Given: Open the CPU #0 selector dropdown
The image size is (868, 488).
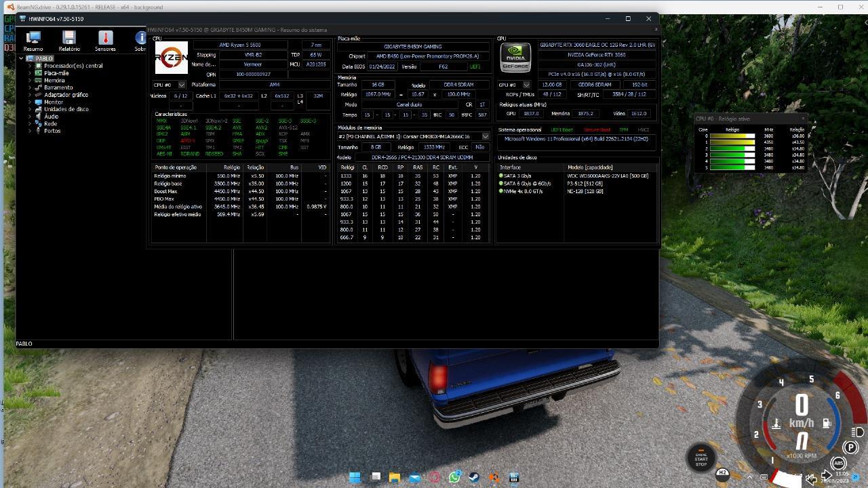Looking at the screenshot, I should tap(170, 85).
